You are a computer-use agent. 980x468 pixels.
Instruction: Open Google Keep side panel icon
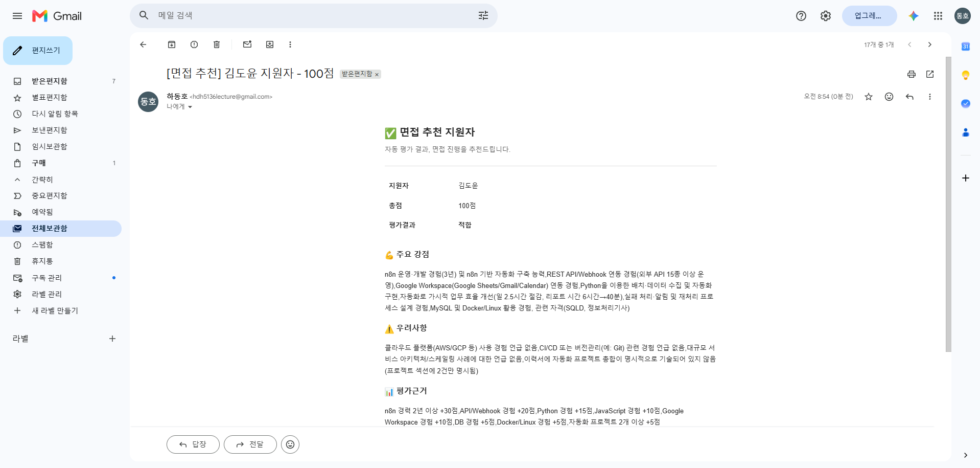click(x=966, y=75)
